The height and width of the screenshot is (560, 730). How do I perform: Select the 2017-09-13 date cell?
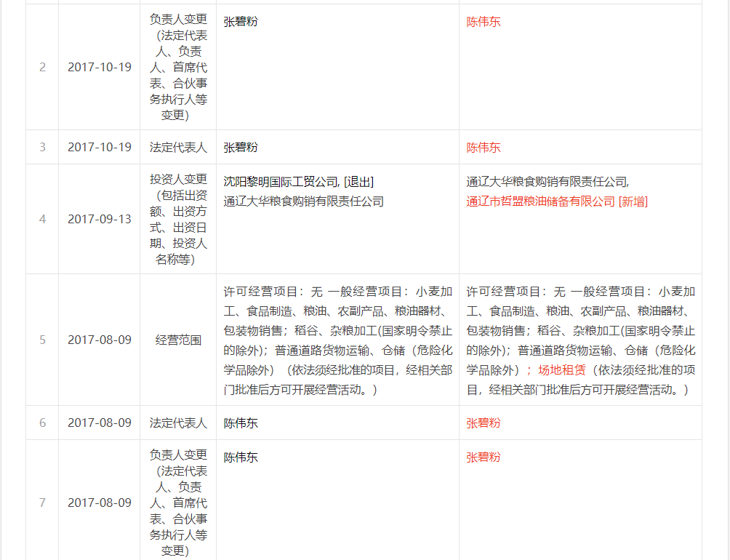[100, 219]
